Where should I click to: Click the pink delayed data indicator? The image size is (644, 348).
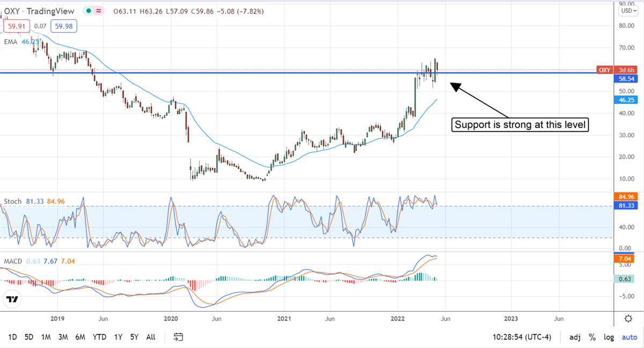98,11
